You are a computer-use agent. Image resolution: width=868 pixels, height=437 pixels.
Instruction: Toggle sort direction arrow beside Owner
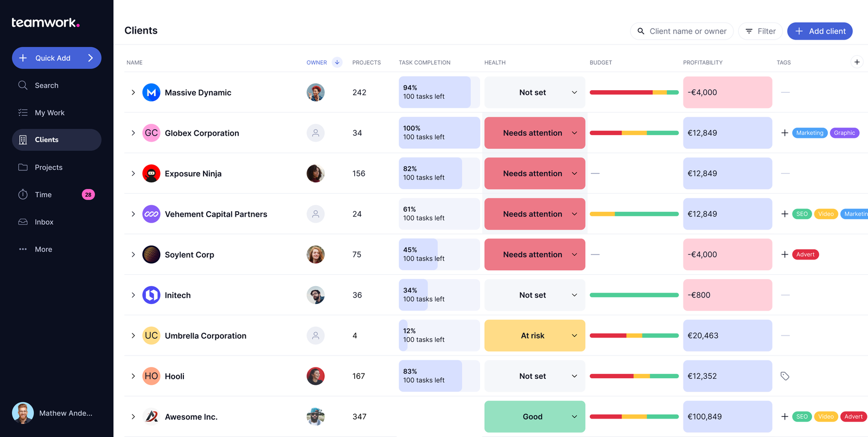pos(337,62)
